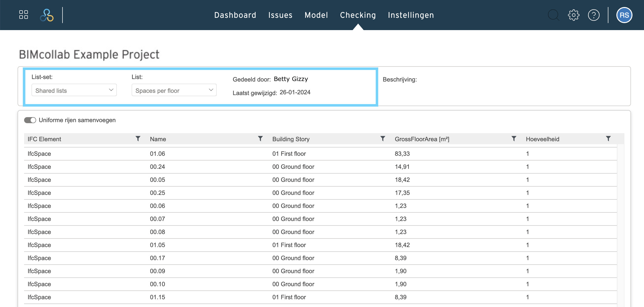
Task: Click 01 First floor in row 01.05
Action: coord(289,245)
